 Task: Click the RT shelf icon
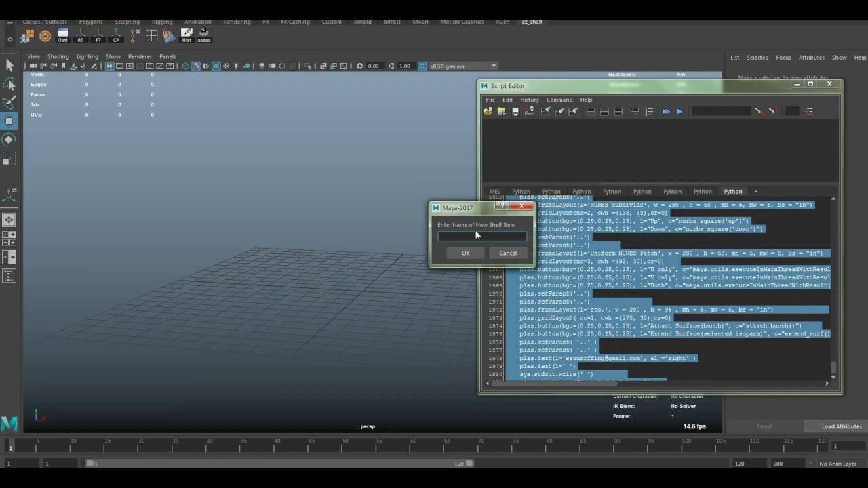[x=81, y=35]
